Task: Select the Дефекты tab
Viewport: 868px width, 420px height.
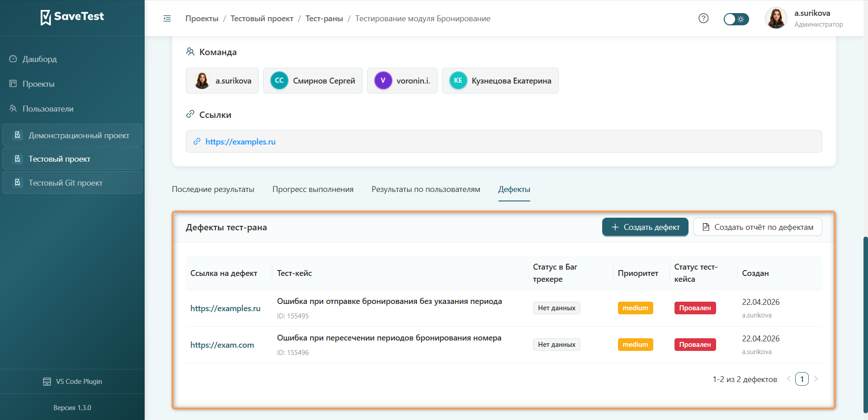Action: tap(514, 189)
